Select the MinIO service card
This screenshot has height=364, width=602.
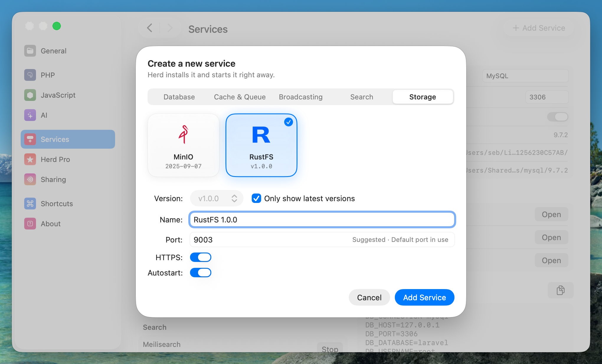[x=183, y=145]
